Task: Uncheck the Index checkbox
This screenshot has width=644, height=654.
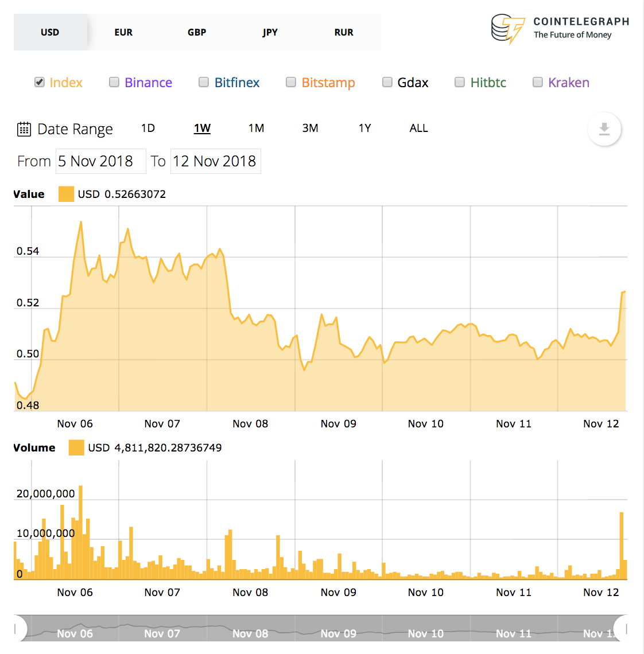Action: point(39,82)
